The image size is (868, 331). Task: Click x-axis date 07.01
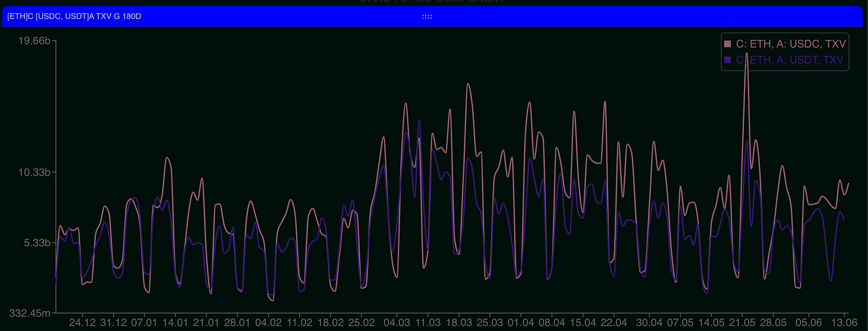[144, 323]
